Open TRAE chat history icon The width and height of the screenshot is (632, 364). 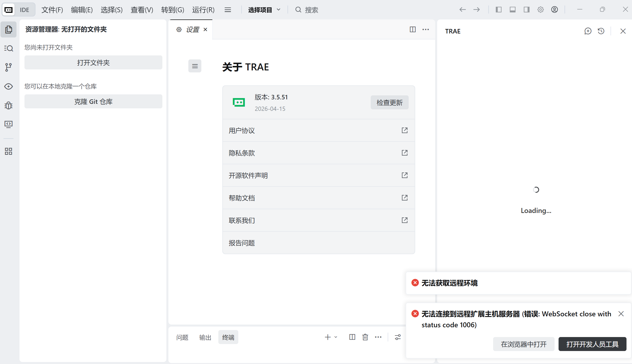click(x=601, y=31)
